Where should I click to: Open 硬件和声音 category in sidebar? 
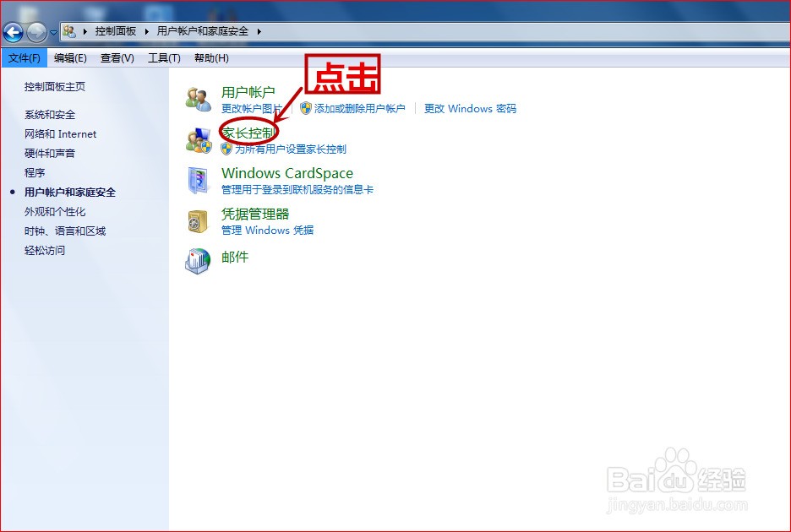(x=49, y=154)
